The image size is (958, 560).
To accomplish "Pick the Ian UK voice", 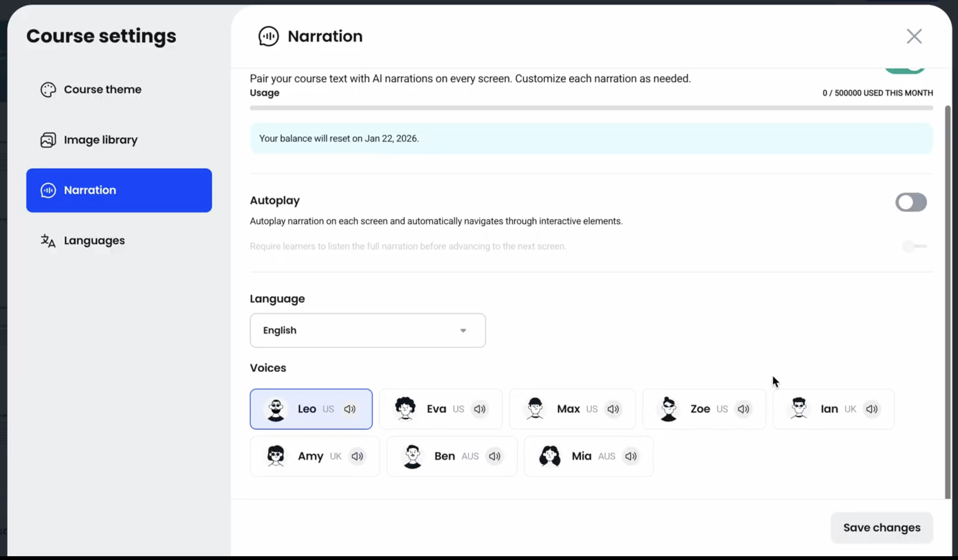I will (833, 409).
